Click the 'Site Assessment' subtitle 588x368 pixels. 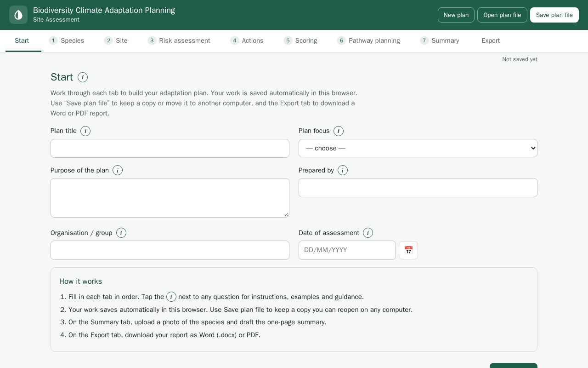[x=56, y=20]
